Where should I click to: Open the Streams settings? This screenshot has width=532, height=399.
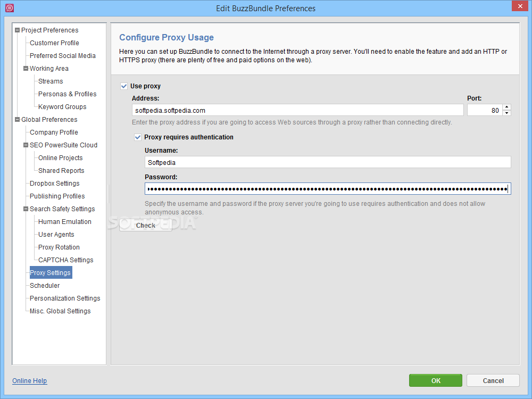pyautogui.click(x=51, y=81)
